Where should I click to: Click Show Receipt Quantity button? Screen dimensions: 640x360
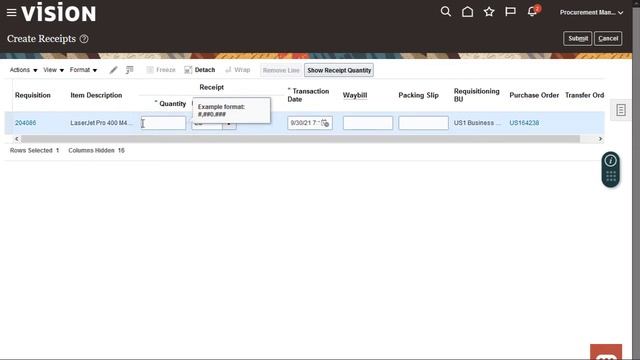click(x=339, y=70)
